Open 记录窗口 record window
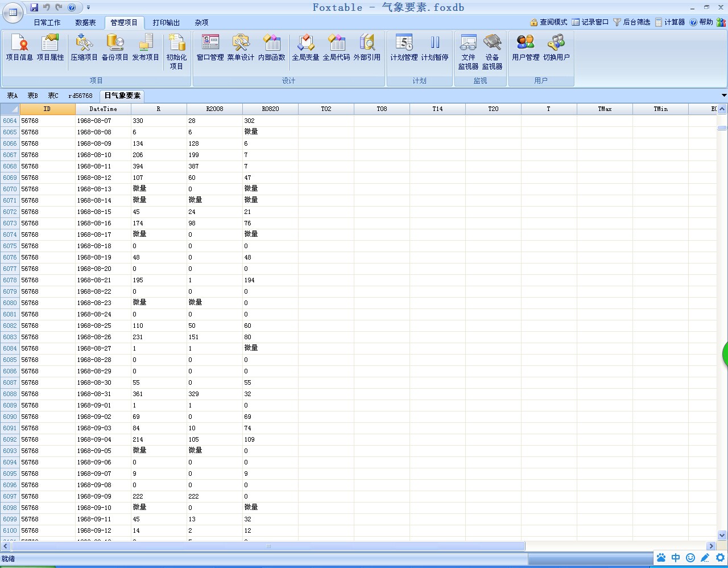Screen dimensions: 728x568 pos(590,22)
